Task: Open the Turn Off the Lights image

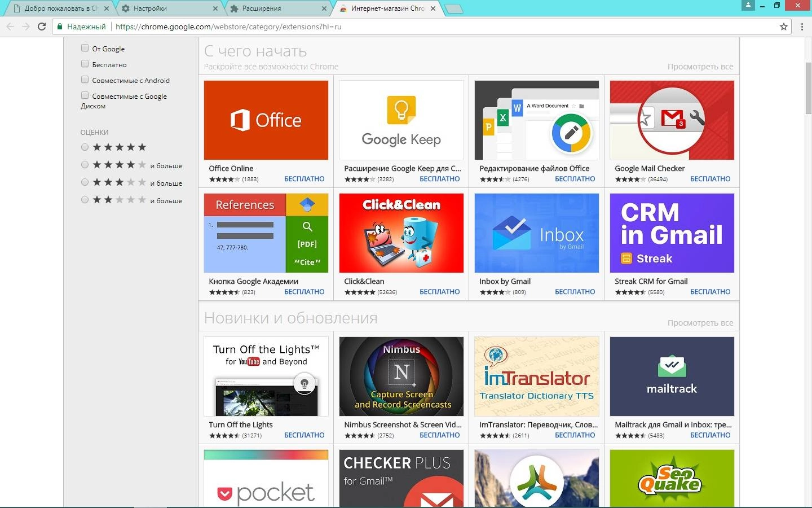Action: coord(266,376)
